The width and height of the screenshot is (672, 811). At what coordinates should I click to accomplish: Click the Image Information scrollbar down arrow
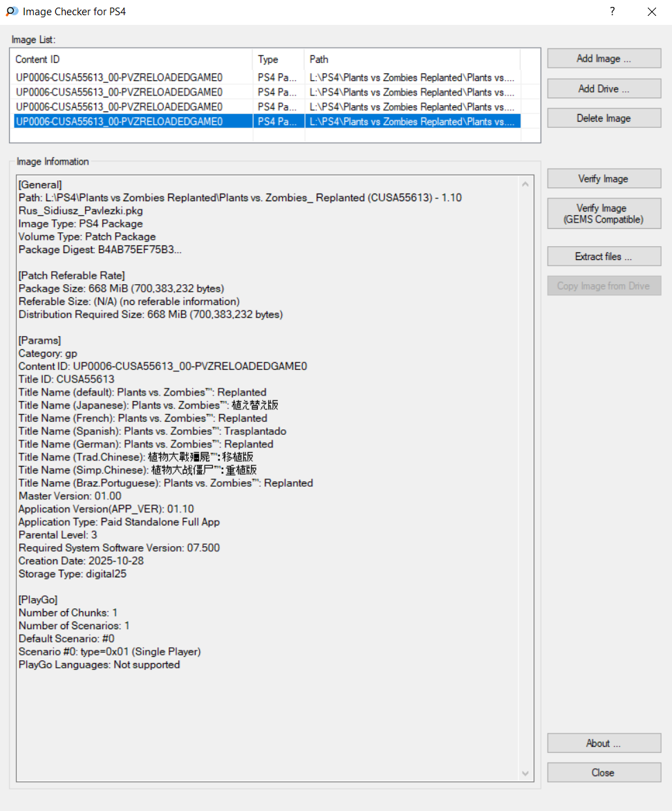[525, 773]
